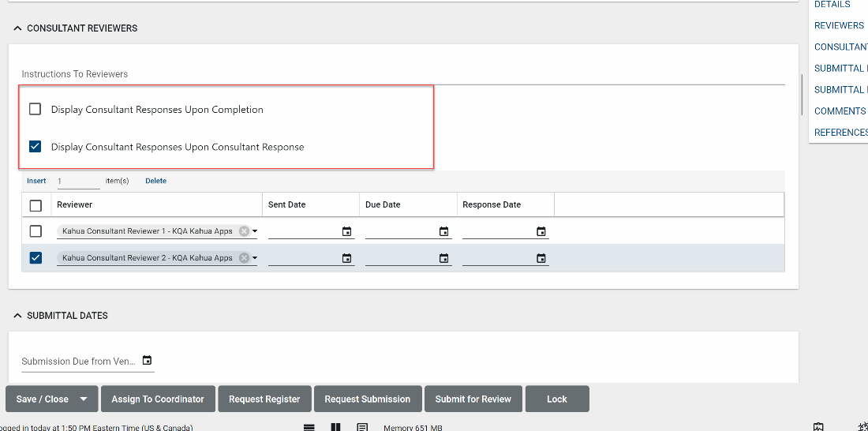Screen dimensions: 868x431
Task: Remove Kahua Consultant Reviewer 1 chip
Action: (x=244, y=231)
